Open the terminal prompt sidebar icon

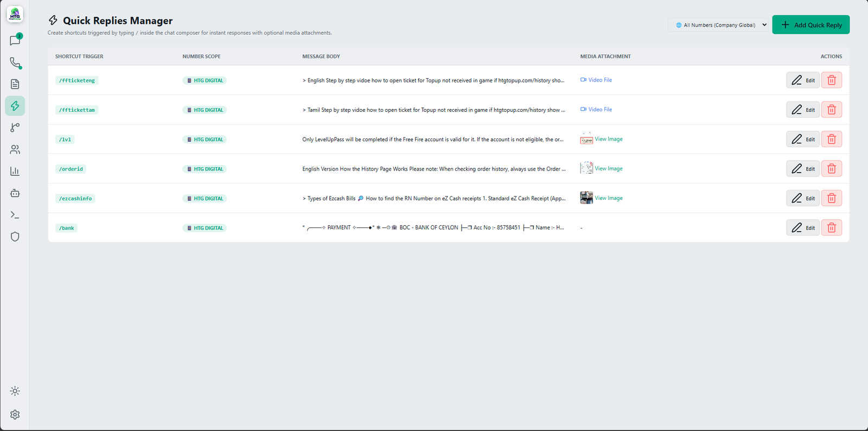tap(15, 215)
